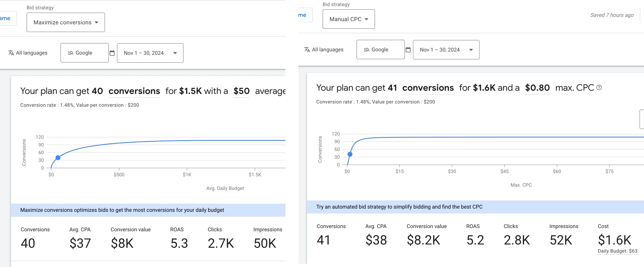Click the $0.80 max CPC value
Viewport: 644px width, 267px height.
[537, 88]
